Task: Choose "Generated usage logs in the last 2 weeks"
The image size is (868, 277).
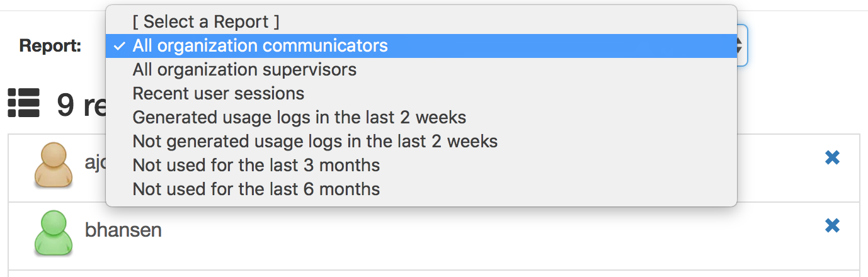Action: [299, 117]
